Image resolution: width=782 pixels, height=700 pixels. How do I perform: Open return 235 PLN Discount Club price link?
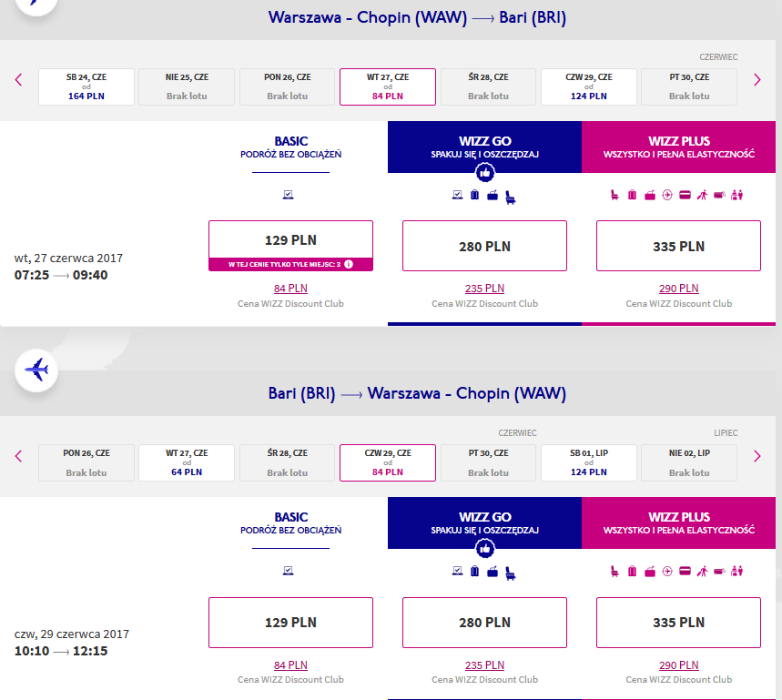(x=484, y=665)
